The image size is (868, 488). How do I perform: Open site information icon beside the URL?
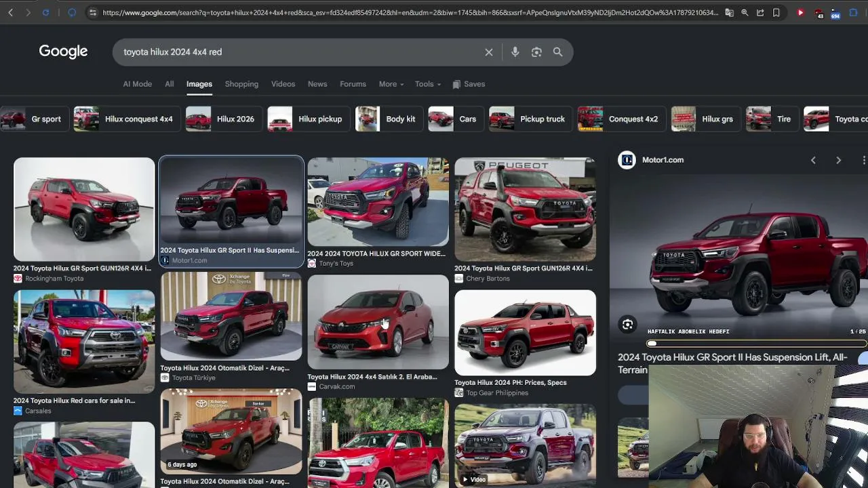coord(93,12)
